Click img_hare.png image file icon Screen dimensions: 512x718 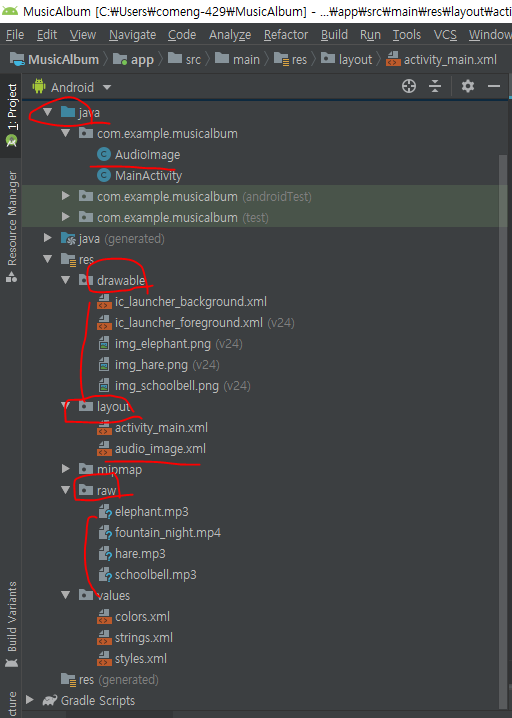pos(104,364)
